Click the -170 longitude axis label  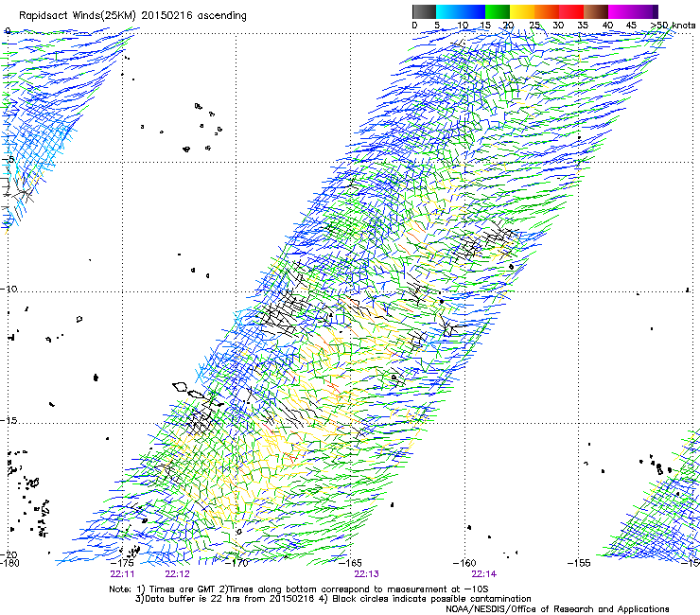[236, 563]
